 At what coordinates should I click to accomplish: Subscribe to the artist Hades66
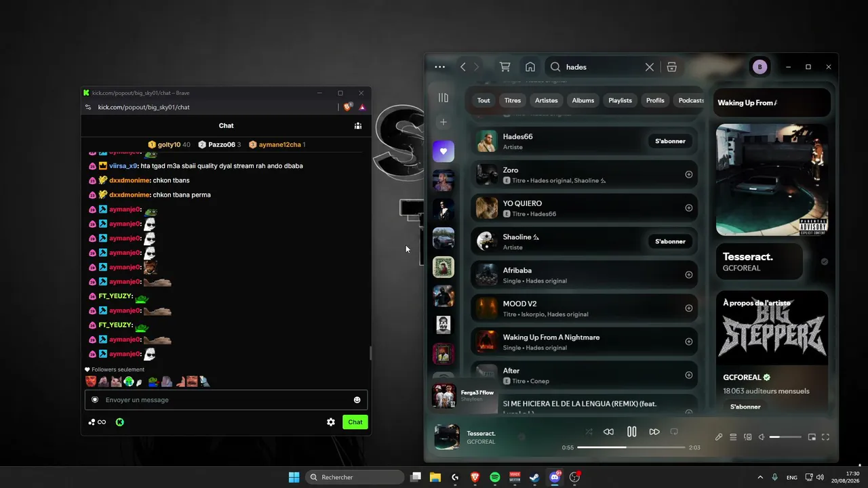[670, 141]
